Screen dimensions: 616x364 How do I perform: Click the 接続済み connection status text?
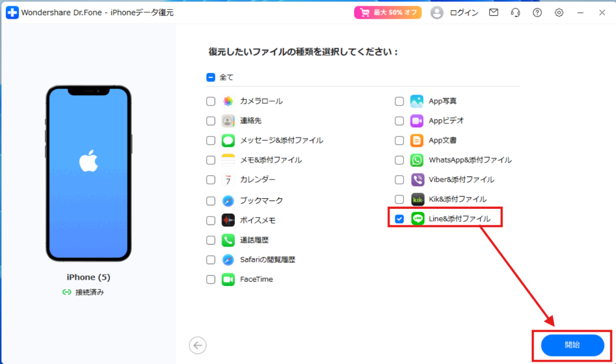pyautogui.click(x=89, y=292)
